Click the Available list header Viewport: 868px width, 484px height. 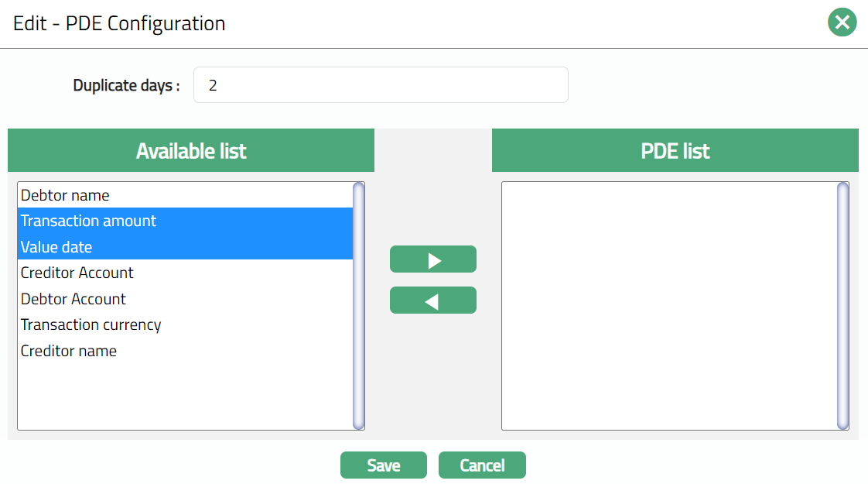[x=191, y=150]
